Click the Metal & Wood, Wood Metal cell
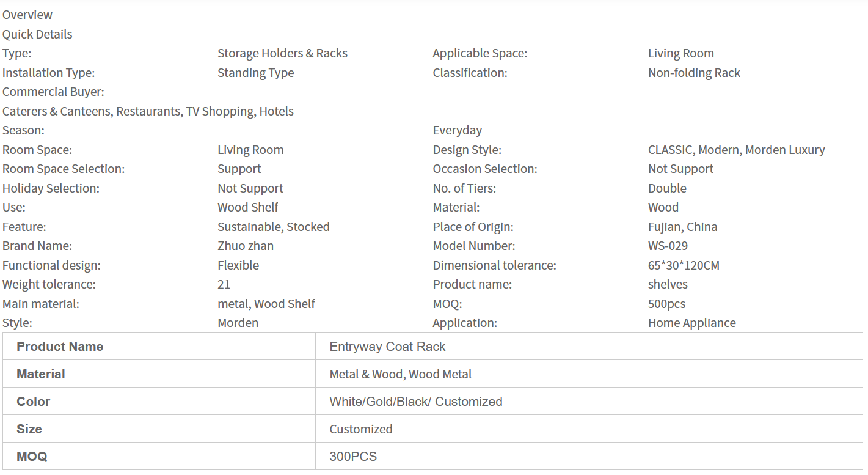The height and width of the screenshot is (475, 868). [x=400, y=374]
